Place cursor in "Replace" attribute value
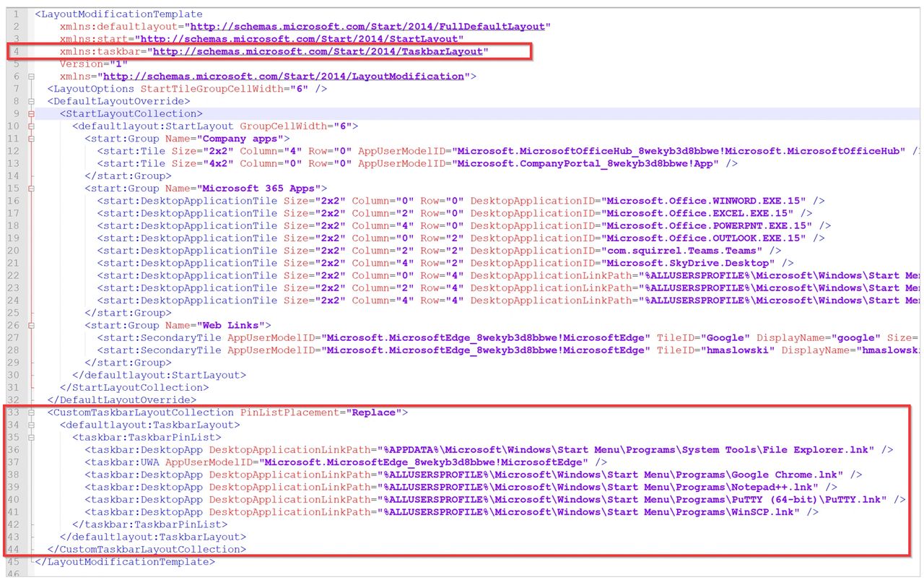The height and width of the screenshot is (580, 924). click(373, 412)
